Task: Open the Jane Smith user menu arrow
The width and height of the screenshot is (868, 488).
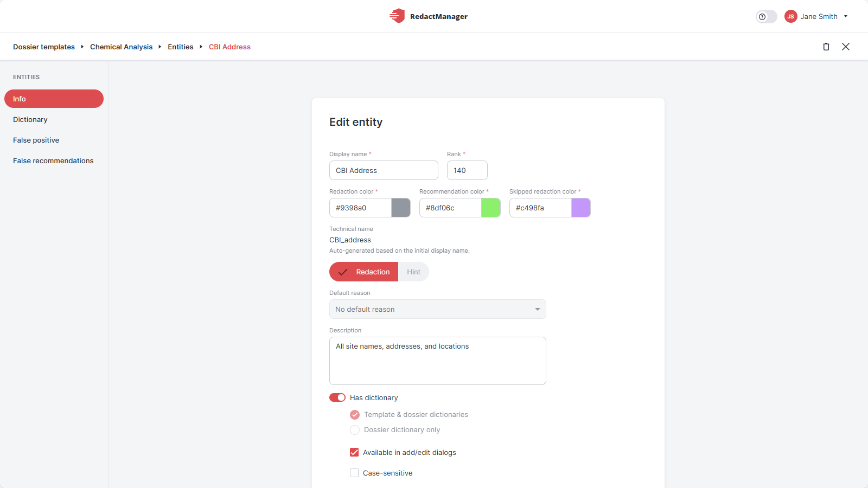Action: 846,16
